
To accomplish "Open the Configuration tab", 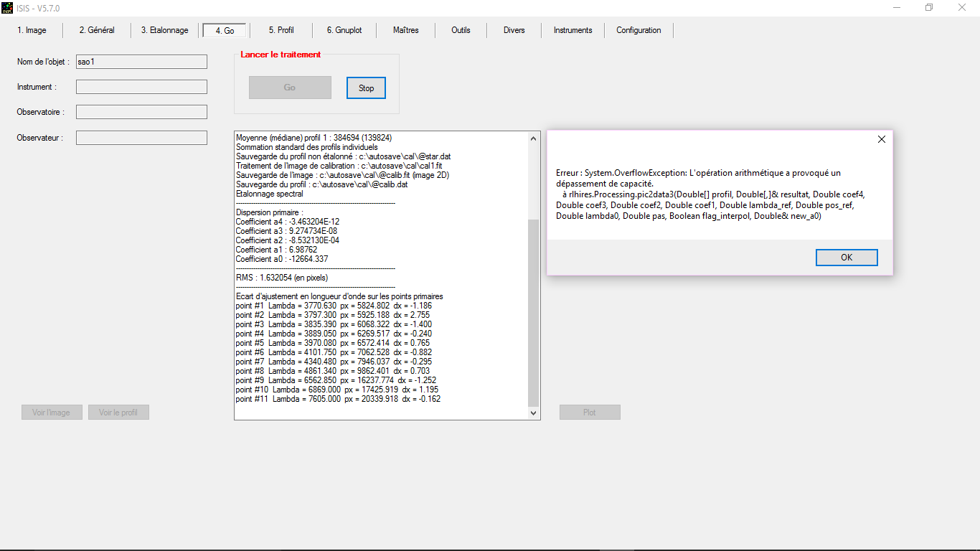I will (639, 30).
